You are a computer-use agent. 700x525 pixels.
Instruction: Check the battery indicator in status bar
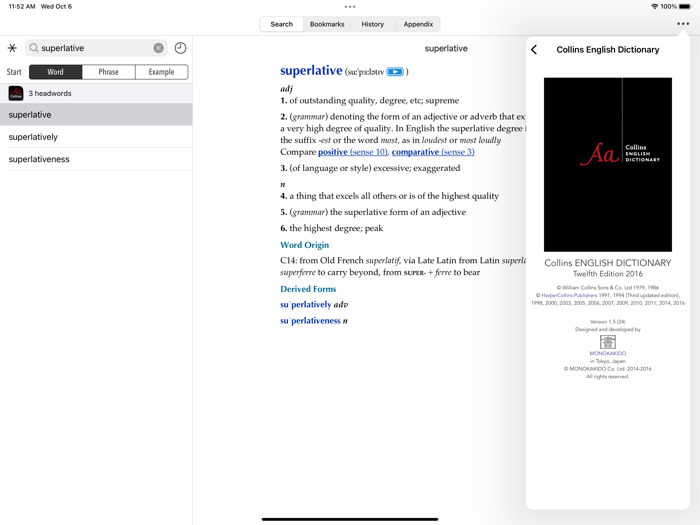pos(685,7)
